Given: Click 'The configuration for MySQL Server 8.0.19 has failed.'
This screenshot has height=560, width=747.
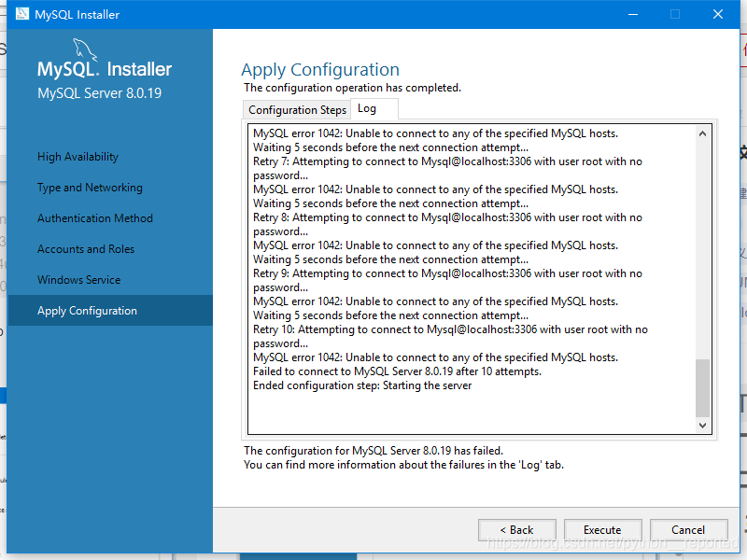Looking at the screenshot, I should point(373,451).
